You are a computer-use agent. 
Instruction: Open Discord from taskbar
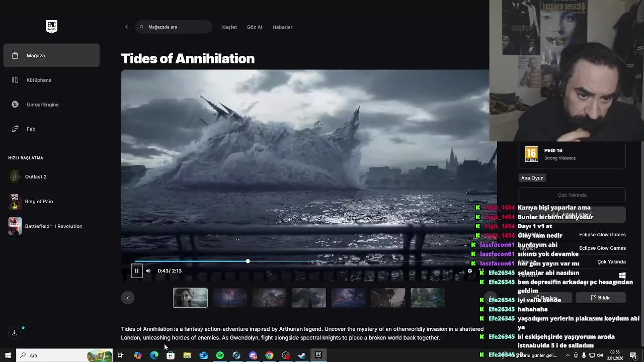[x=253, y=355]
